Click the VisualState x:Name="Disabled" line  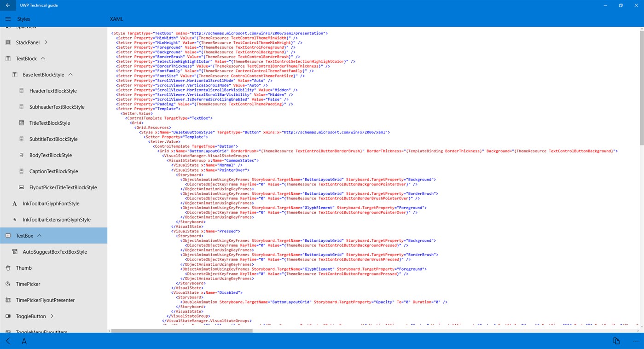[207, 292]
